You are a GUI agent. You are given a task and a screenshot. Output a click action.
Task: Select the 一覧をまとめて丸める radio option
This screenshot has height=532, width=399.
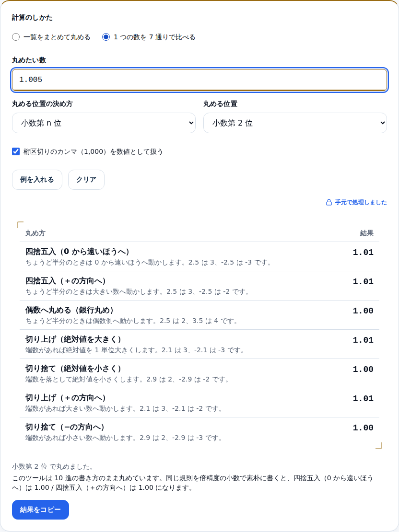coord(16,37)
